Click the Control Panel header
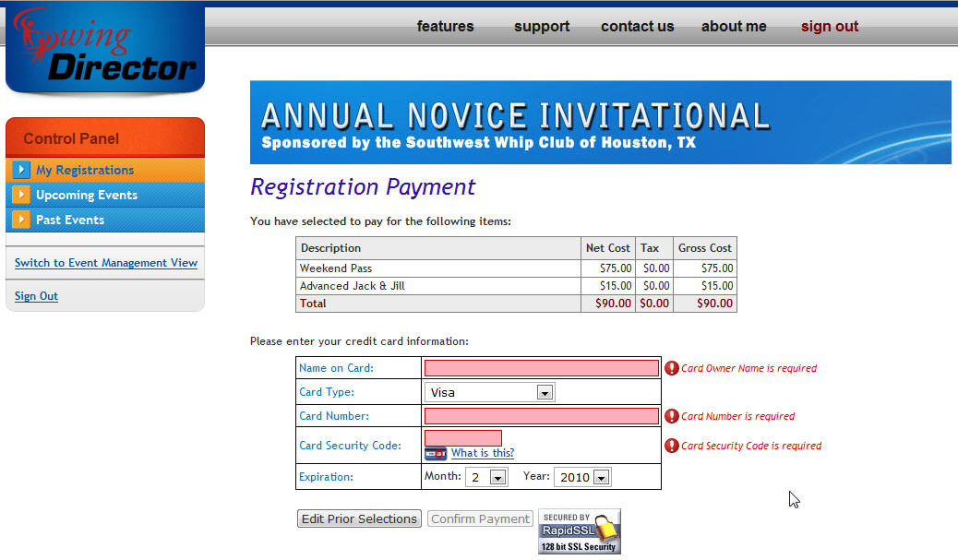The width and height of the screenshot is (958, 560). (105, 138)
